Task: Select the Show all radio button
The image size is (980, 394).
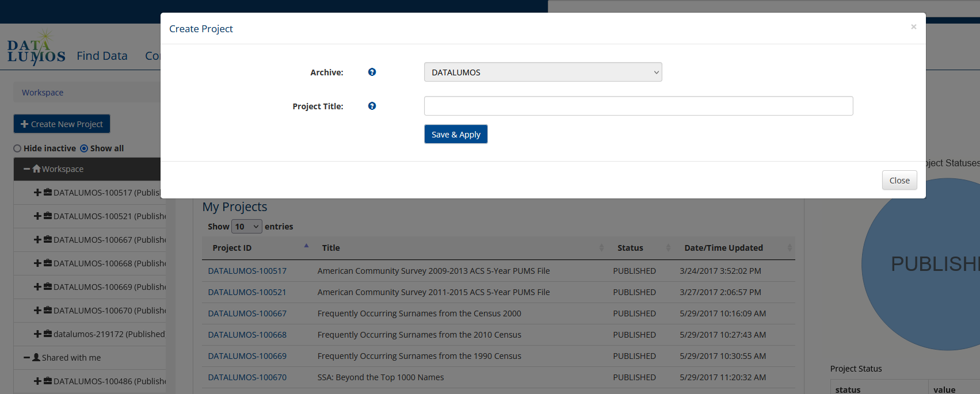Action: pyautogui.click(x=84, y=148)
